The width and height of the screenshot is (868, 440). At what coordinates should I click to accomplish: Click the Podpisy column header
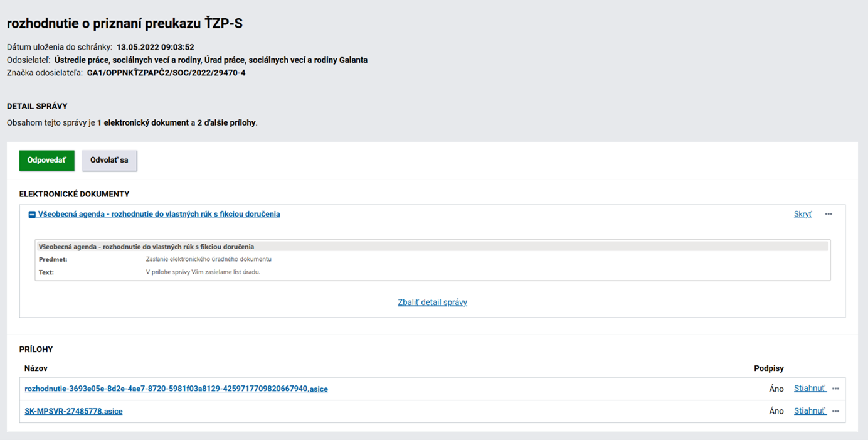(768, 368)
